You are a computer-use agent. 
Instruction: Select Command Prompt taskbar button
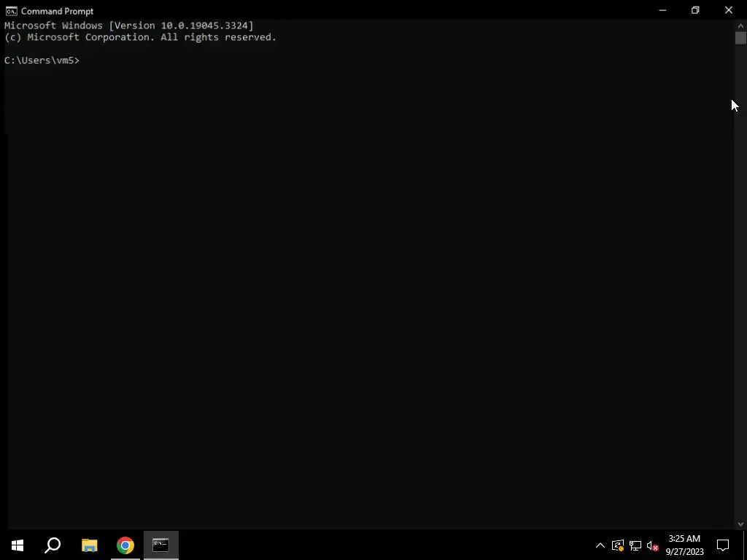pyautogui.click(x=161, y=545)
